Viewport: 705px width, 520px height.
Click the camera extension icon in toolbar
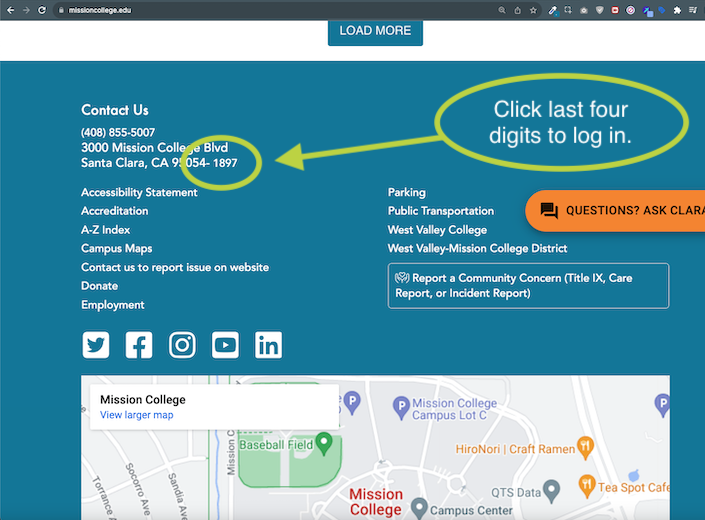point(584,10)
